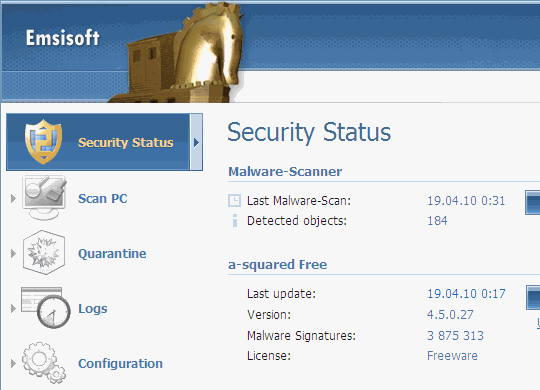Open the Configuration section
This screenshot has width=540, height=390.
[121, 364]
